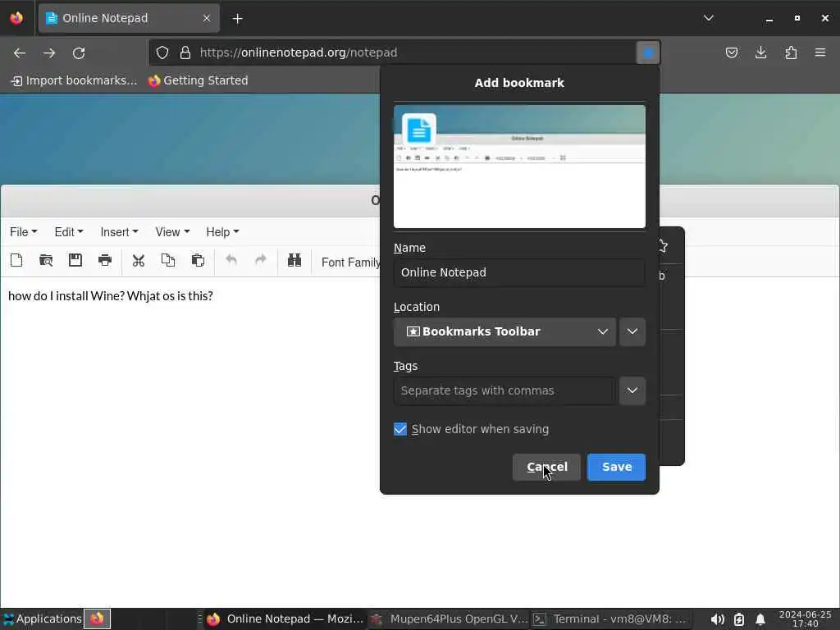Image resolution: width=840 pixels, height=630 pixels.
Task: Open the Edit menu
Action: (x=69, y=232)
